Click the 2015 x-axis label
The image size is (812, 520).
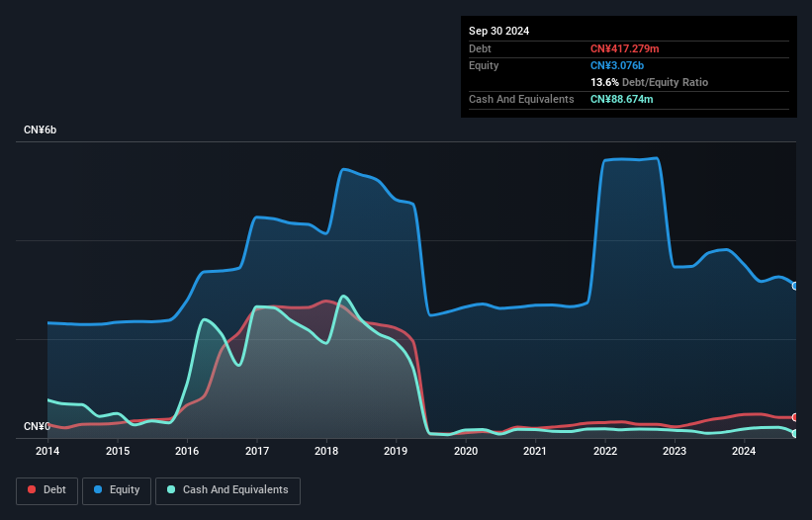pos(118,451)
